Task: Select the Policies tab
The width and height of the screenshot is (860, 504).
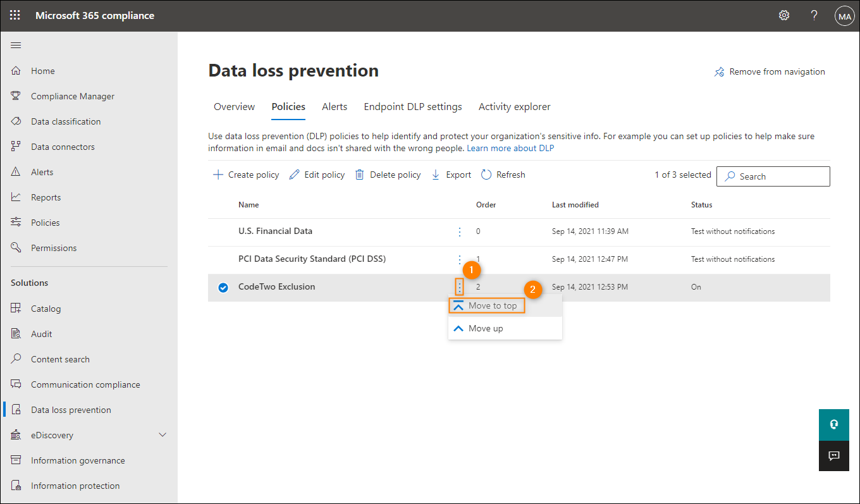Action: 288,107
